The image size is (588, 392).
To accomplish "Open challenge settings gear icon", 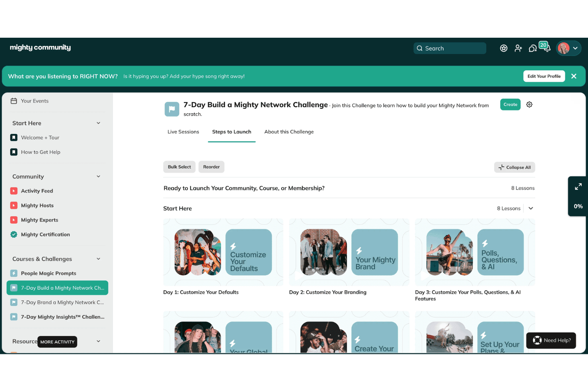I will point(529,104).
